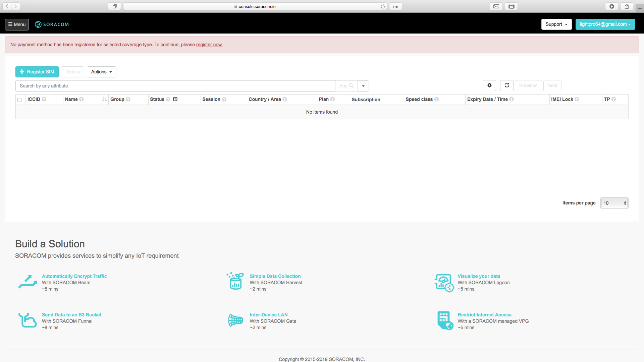This screenshot has width=644, height=362.
Task: Open the Items per page selector
Action: click(614, 203)
